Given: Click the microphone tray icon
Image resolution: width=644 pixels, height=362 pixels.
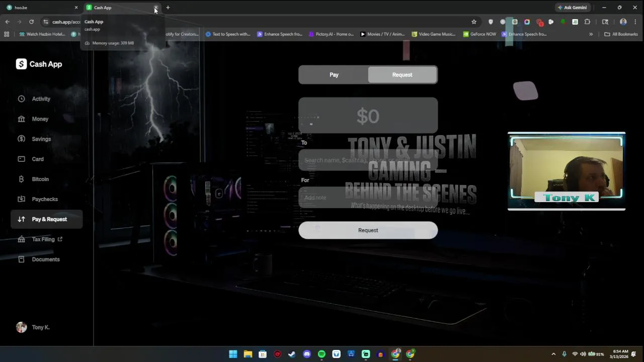Looking at the screenshot, I should (565, 354).
